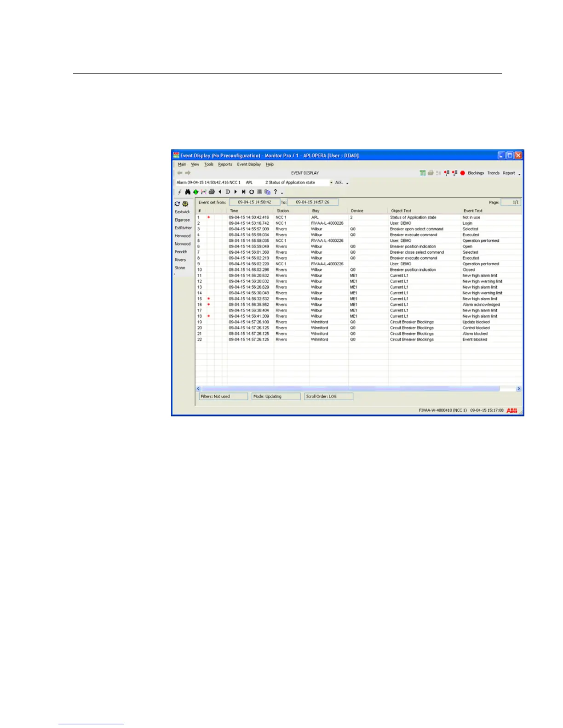The image size is (563, 728).
Task: Sort by the Event Text column header
Action: click(x=492, y=211)
